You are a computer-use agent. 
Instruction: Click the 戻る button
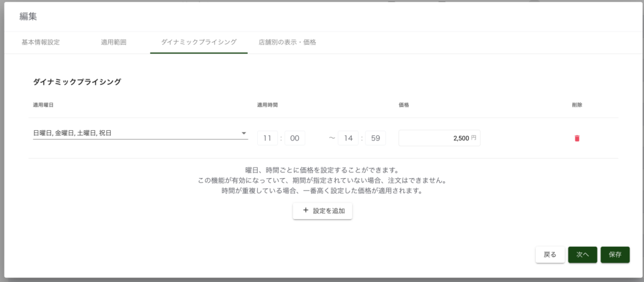550,255
